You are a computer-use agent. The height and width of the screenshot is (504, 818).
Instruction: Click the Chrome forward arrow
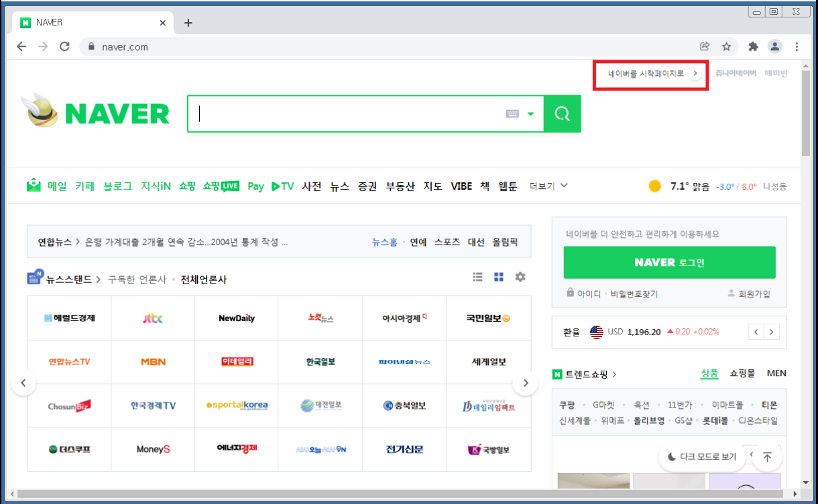click(43, 46)
